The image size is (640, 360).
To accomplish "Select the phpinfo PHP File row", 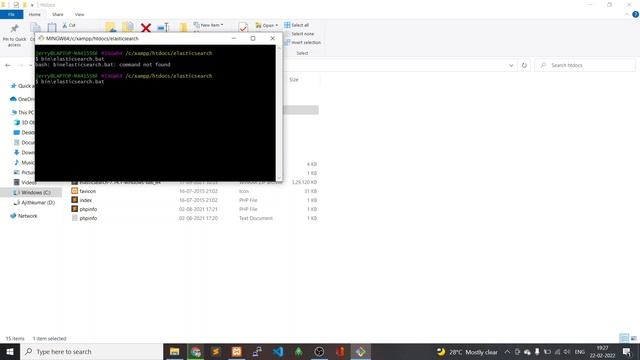I will pyautogui.click(x=194, y=209).
